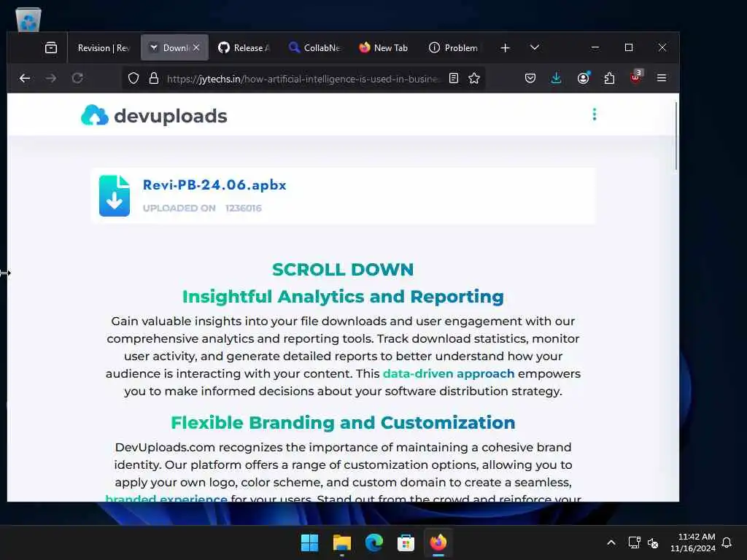This screenshot has width=747, height=560.
Task: Click the UPLOADED ON label
Action: point(179,208)
